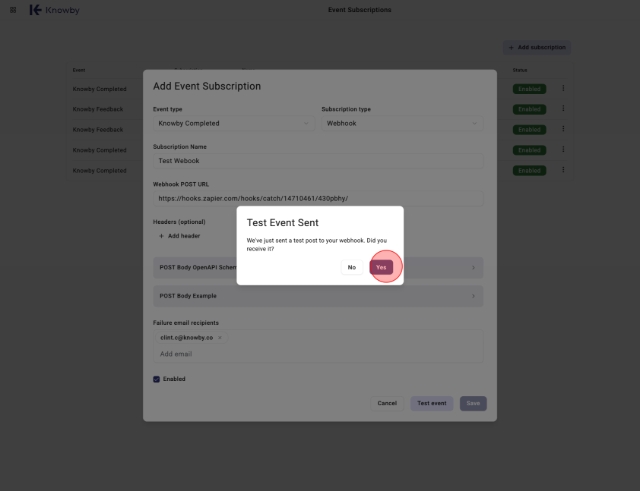Click the Subscription Name field

318,161
